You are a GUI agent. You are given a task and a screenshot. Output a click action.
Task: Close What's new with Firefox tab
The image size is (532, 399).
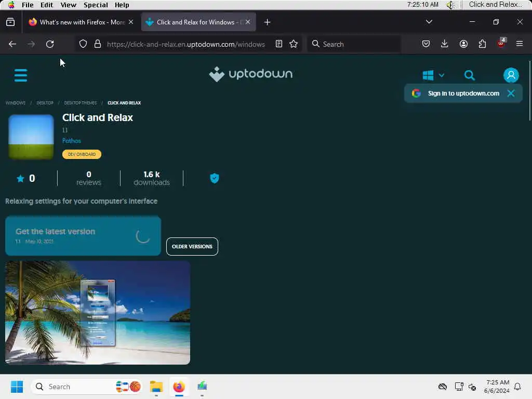(131, 22)
